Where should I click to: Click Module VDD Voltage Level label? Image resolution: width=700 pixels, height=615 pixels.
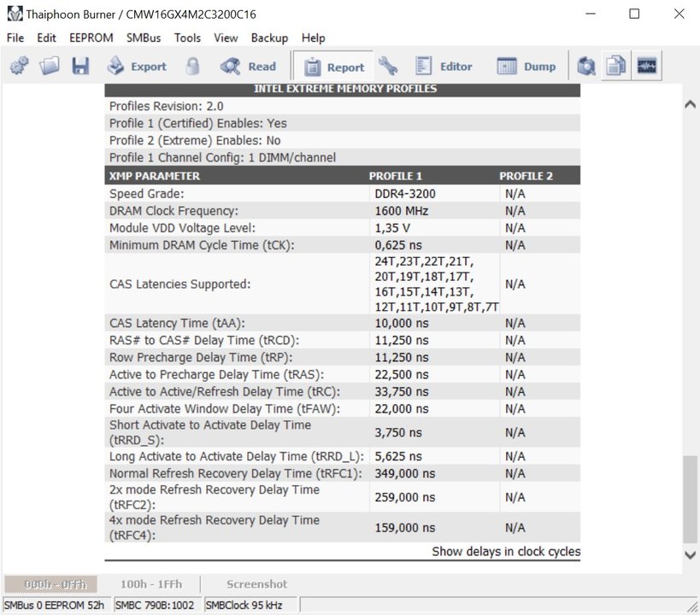point(182,228)
